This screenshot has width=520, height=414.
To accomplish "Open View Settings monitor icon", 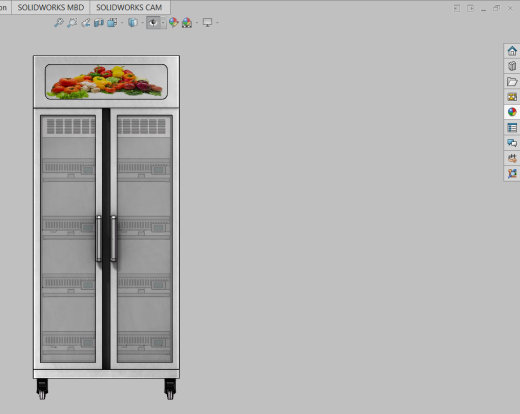I will (x=207, y=23).
